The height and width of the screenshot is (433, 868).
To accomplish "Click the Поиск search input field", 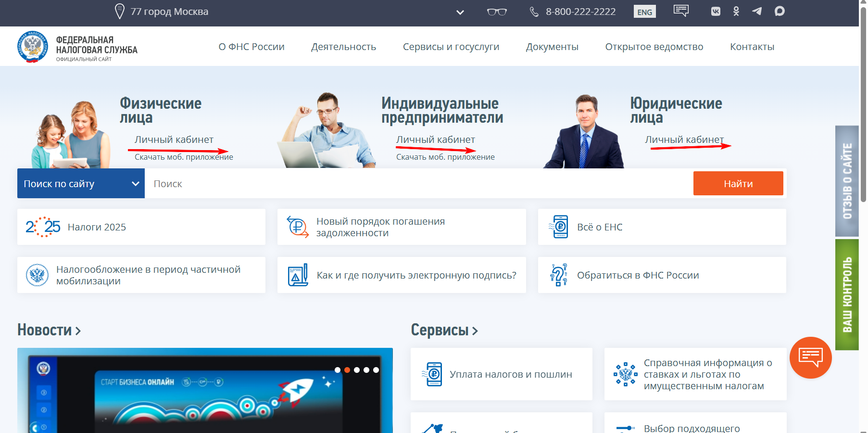I will pos(419,183).
